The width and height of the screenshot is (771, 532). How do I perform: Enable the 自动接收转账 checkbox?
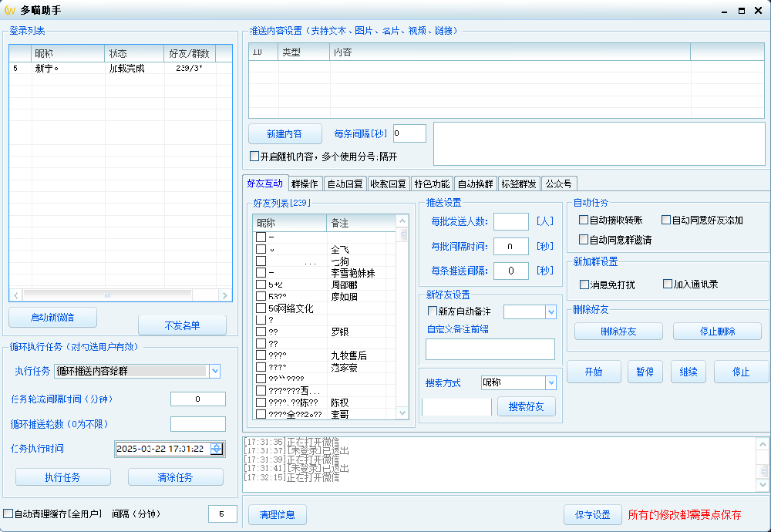(x=584, y=221)
